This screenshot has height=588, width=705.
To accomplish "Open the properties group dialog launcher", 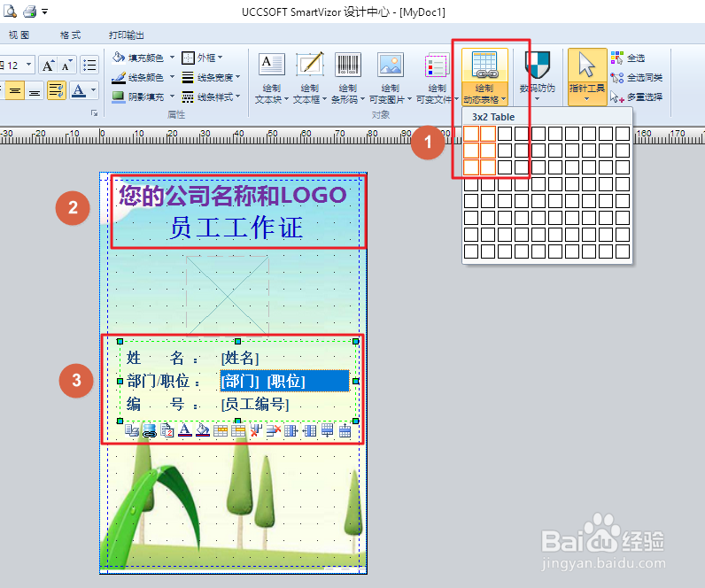I will 94,113.
